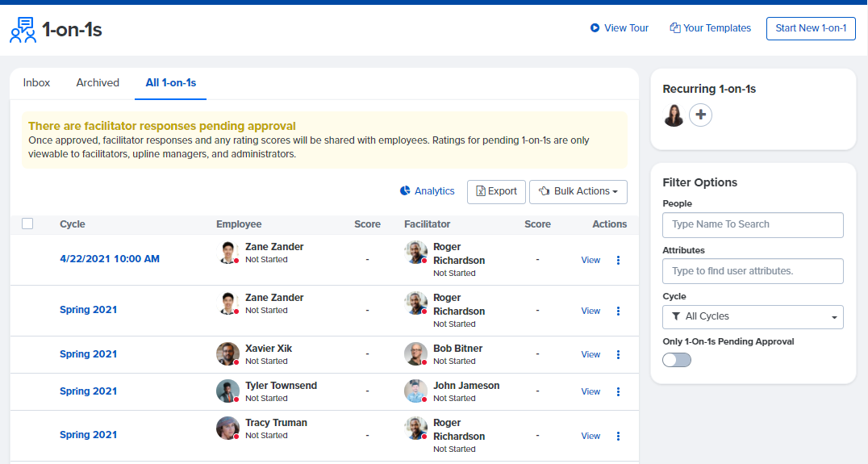Viewport: 868px width, 464px height.
Task: View the 4/22/2021 1-on-1 row
Action: point(590,260)
